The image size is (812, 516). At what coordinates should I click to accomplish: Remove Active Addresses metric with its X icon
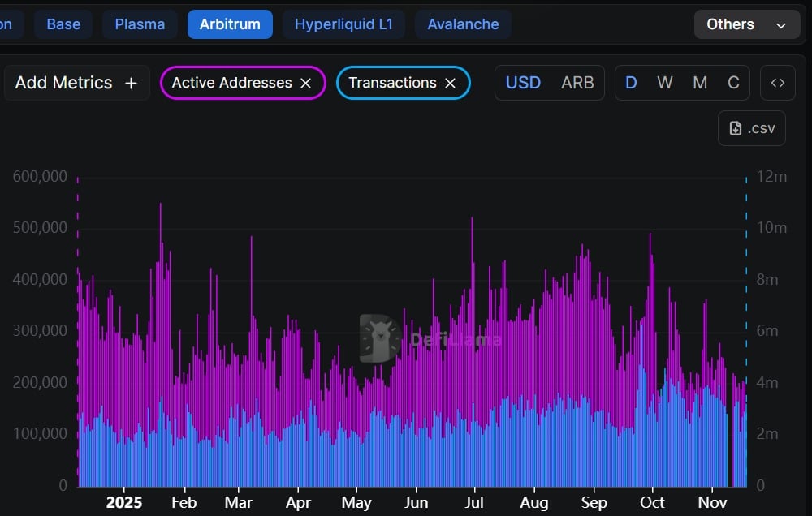306,83
